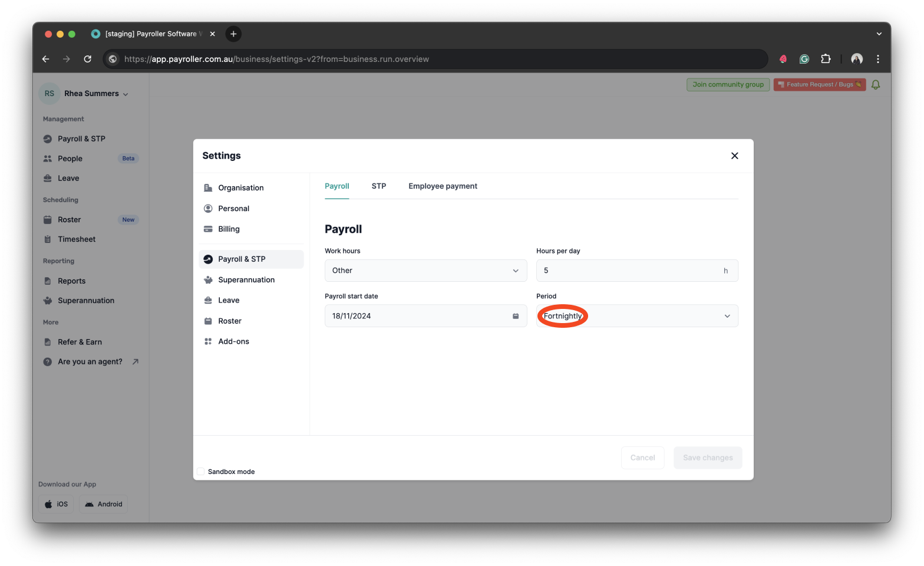
Task: Open the Work hours dropdown
Action: (x=425, y=271)
